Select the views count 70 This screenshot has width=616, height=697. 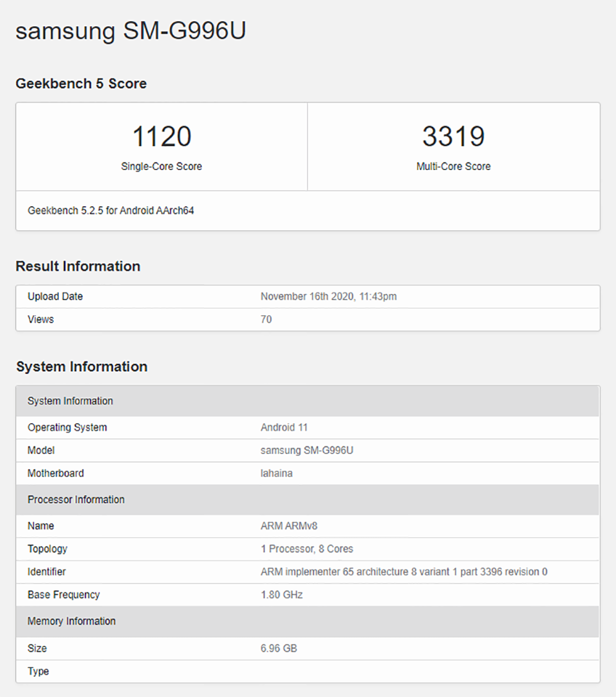(x=266, y=319)
